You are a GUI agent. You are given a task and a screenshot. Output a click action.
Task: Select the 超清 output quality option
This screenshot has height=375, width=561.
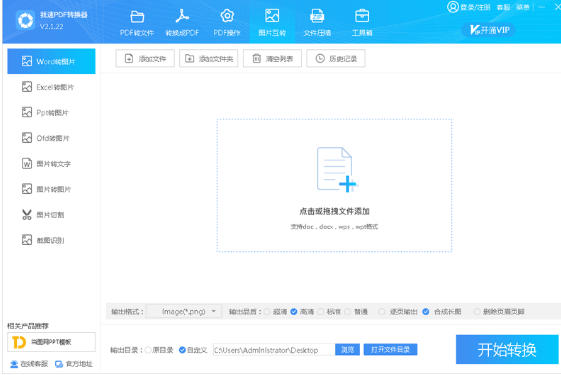[x=276, y=312]
